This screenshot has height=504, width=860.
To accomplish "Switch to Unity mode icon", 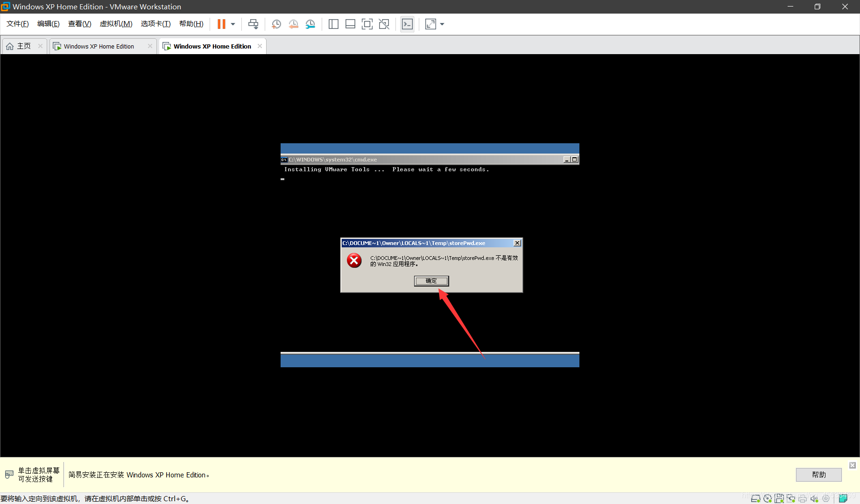I will pyautogui.click(x=384, y=24).
